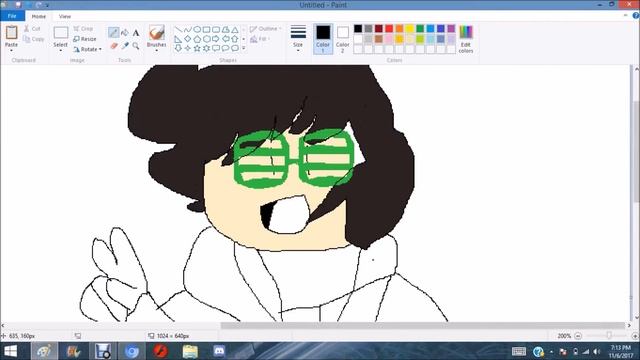The image size is (640, 360).
Task: Pick the red color swatch
Action: pos(389,29)
